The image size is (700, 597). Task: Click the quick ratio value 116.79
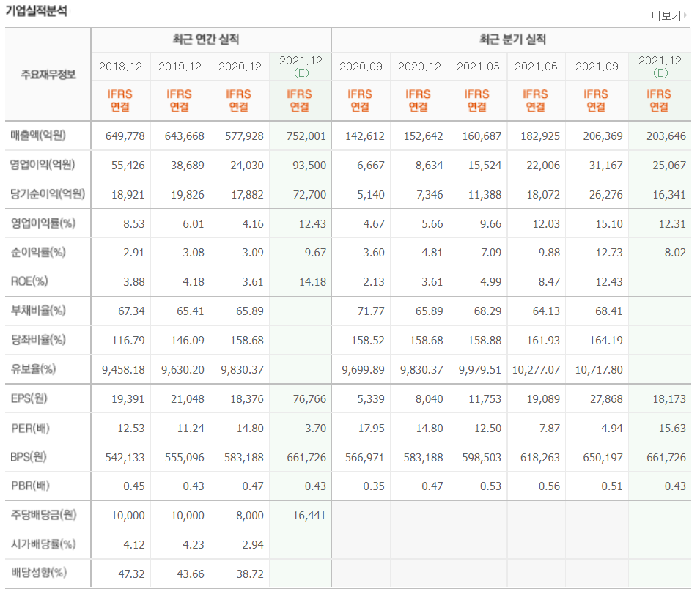(x=128, y=341)
